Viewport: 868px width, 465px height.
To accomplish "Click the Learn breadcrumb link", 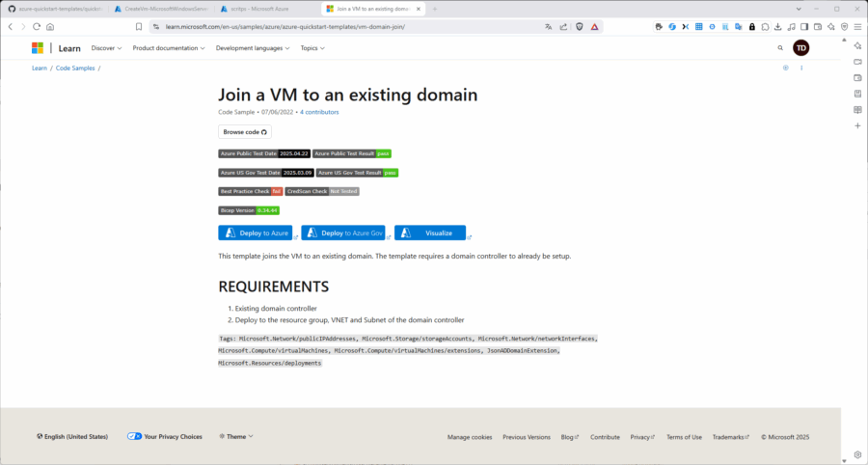I will [40, 68].
